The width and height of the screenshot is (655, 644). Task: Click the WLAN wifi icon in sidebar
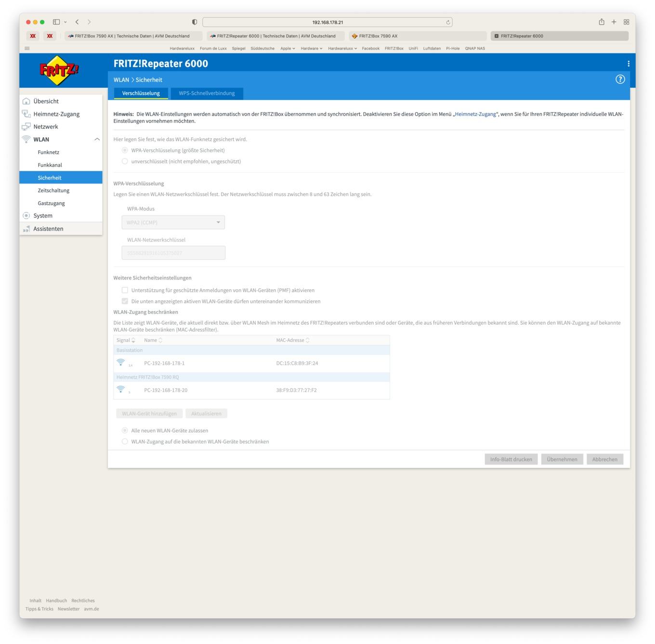pyautogui.click(x=26, y=139)
